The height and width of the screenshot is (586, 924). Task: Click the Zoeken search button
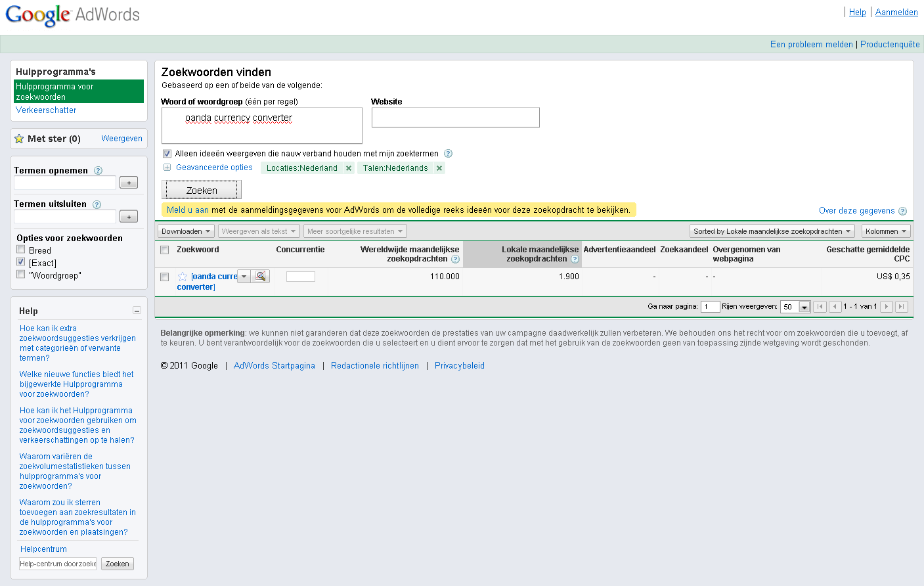(x=202, y=190)
